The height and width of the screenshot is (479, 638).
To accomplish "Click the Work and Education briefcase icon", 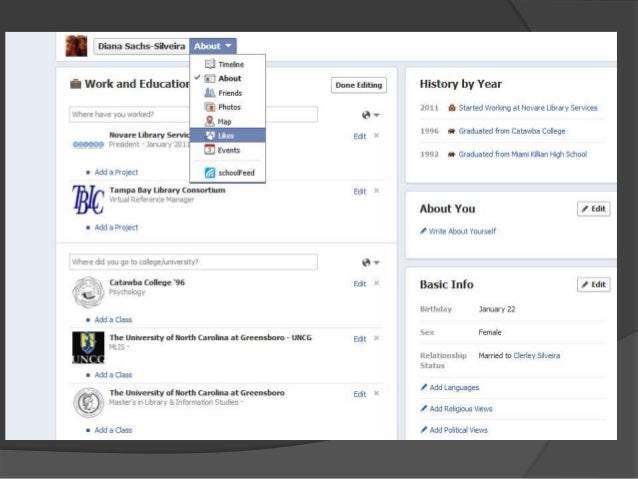I will pyautogui.click(x=76, y=84).
